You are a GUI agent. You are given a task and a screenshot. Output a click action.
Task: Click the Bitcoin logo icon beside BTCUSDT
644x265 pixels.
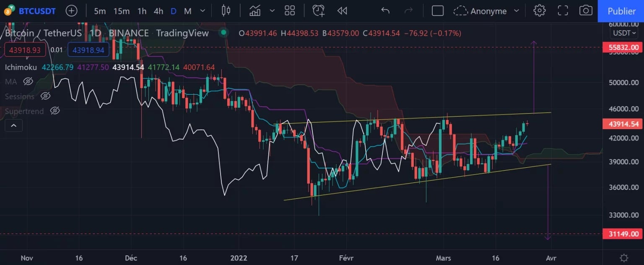[x=10, y=11]
